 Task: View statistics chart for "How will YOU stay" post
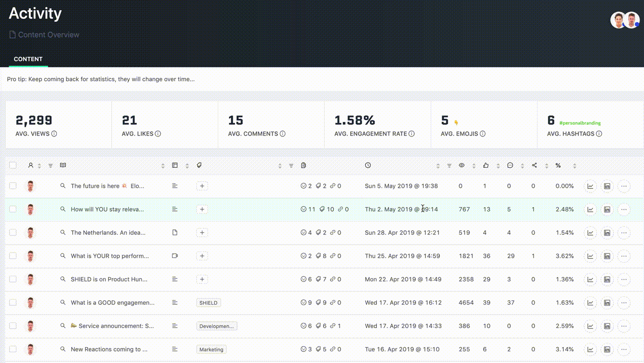(x=590, y=209)
